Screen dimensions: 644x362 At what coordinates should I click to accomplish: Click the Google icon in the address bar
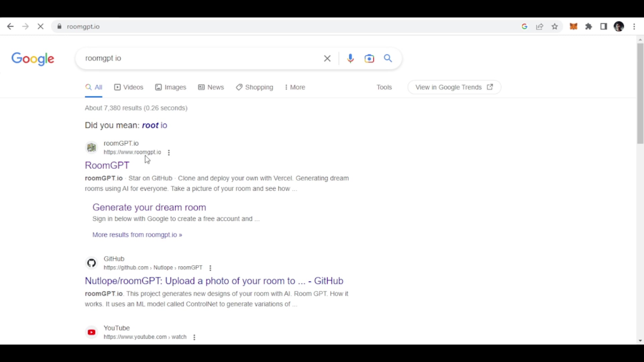tap(525, 26)
